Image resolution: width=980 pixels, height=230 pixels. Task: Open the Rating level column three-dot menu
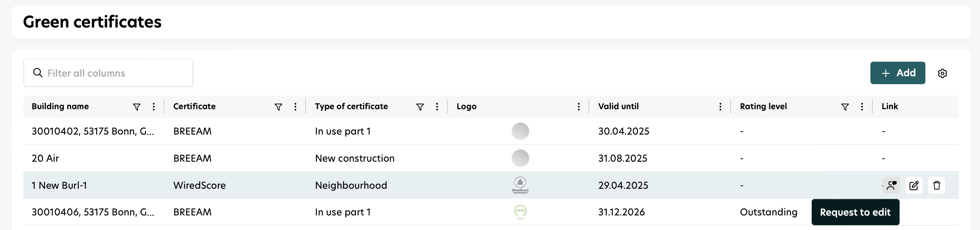point(862,107)
